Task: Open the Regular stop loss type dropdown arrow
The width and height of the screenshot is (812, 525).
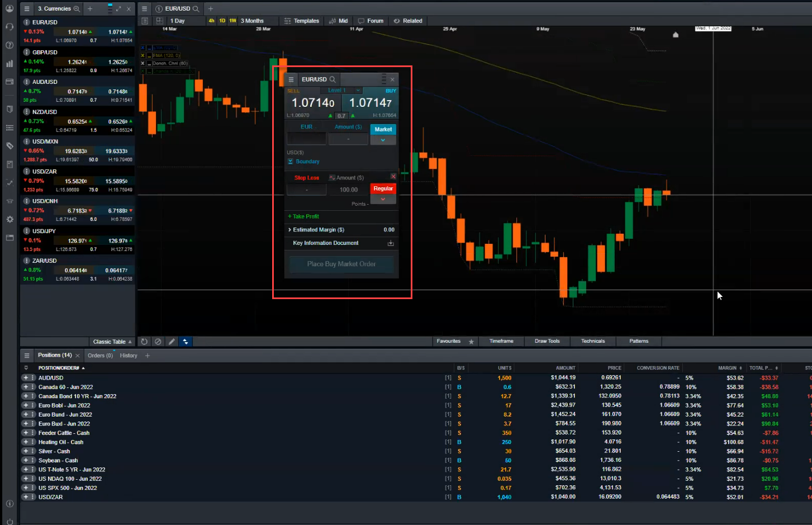Action: (x=383, y=199)
